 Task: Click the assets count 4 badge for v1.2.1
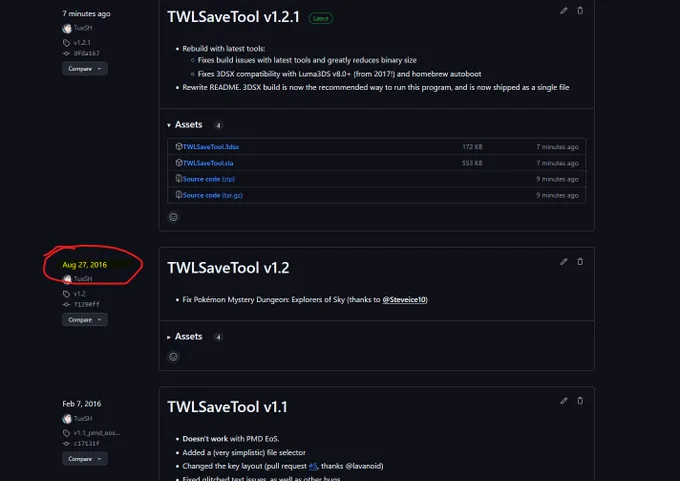coord(218,125)
